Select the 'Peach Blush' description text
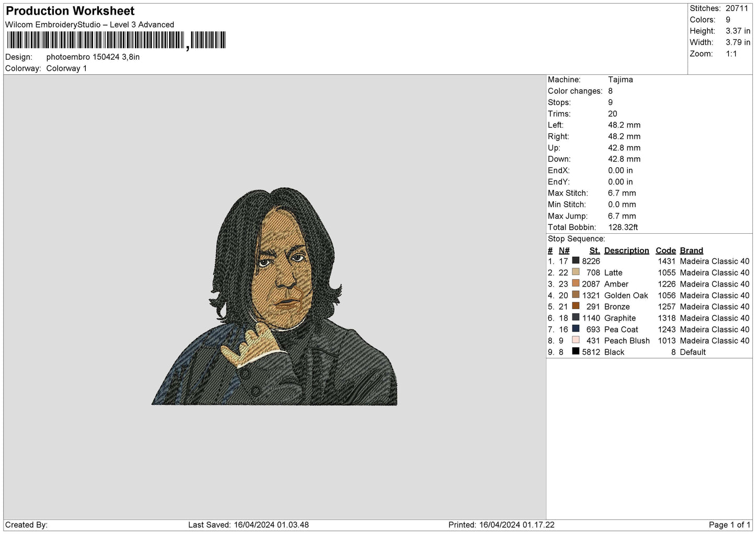The image size is (756, 534). pos(627,340)
